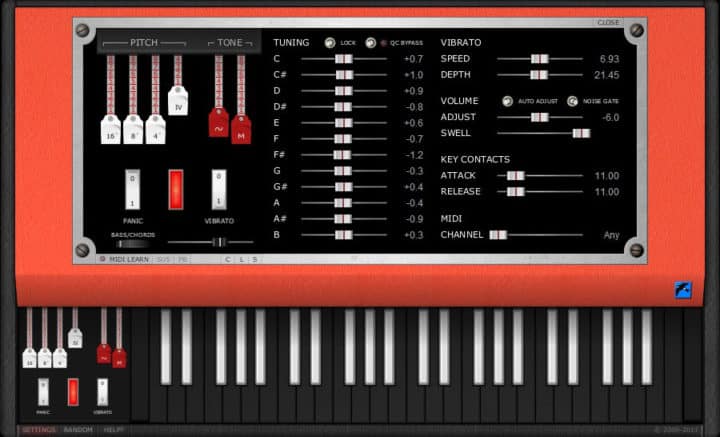
Task: Click the BASS/CHORDS selector bar
Action: point(133,244)
